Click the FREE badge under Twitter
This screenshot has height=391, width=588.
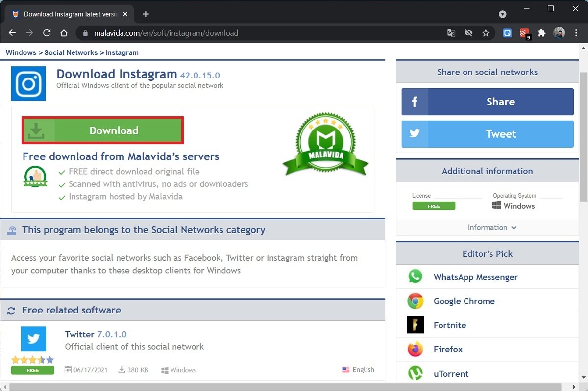pyautogui.click(x=33, y=370)
